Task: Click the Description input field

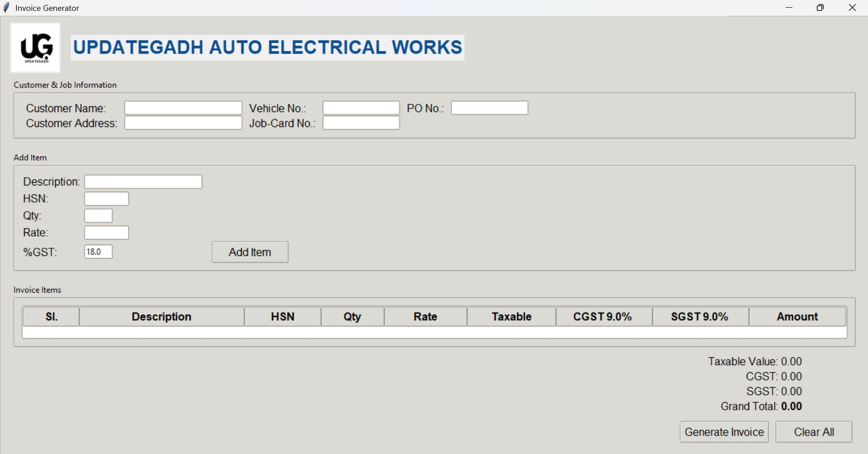Action: [x=143, y=181]
